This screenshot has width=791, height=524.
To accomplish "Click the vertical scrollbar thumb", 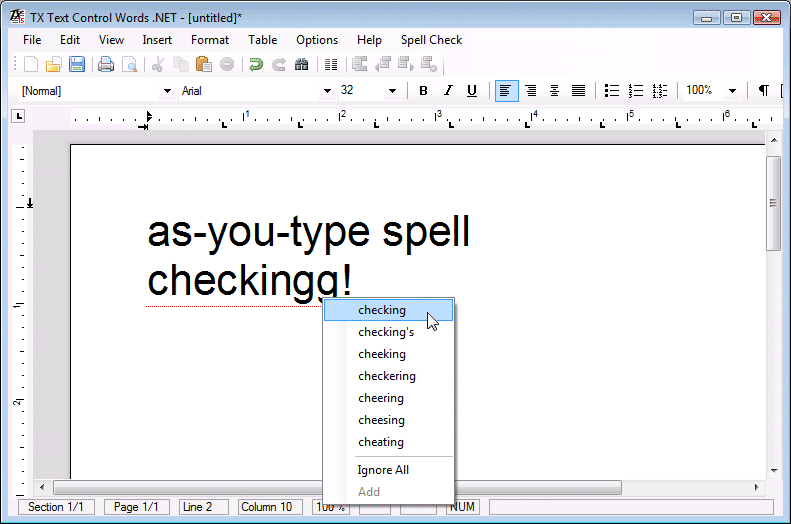I will pyautogui.click(x=773, y=203).
